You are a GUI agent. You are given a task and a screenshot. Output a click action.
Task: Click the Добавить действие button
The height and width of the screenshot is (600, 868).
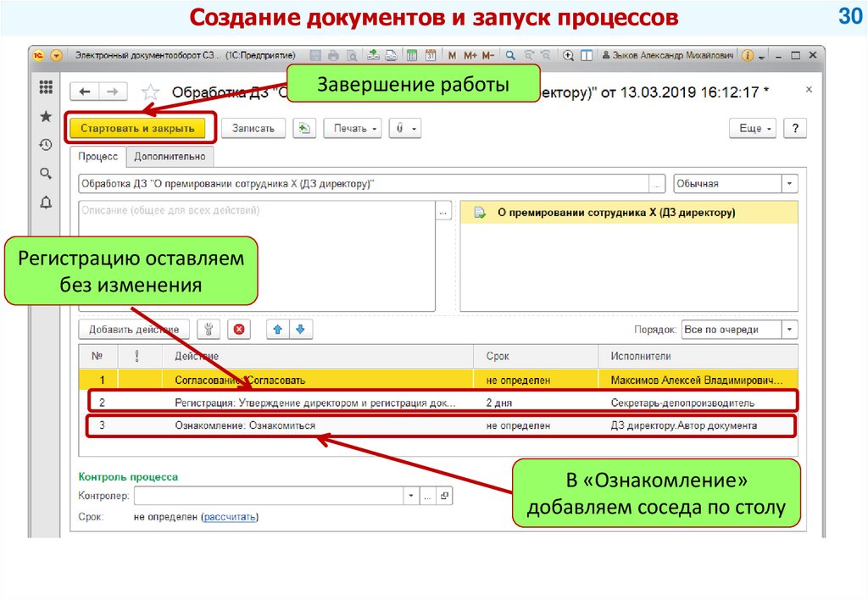pos(134,330)
